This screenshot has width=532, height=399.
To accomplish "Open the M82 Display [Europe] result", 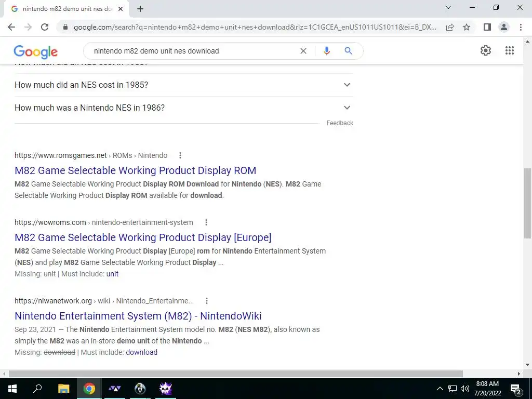I will (x=143, y=237).
